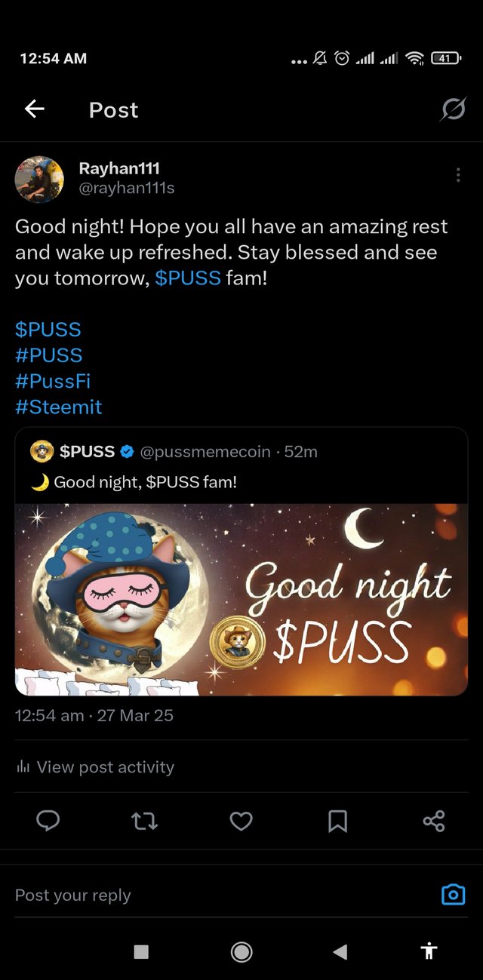Screen dimensions: 483x980
Task: Open View post activity
Action: pos(95,767)
